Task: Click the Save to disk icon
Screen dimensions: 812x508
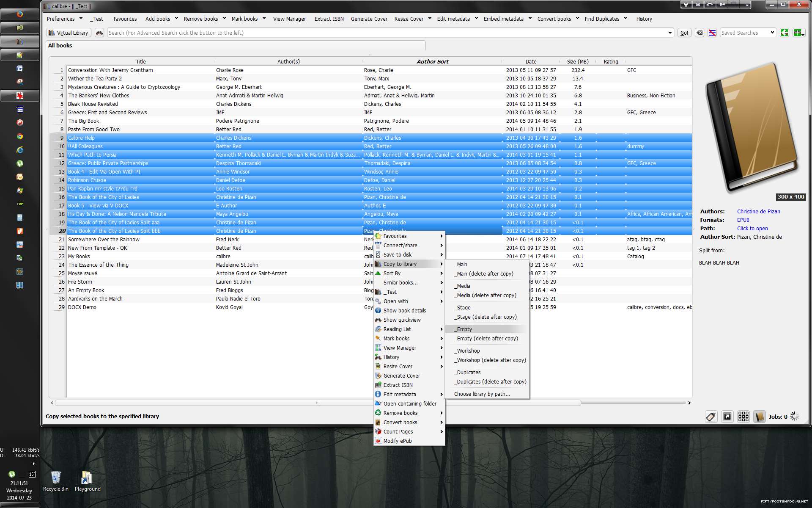Action: pos(378,254)
